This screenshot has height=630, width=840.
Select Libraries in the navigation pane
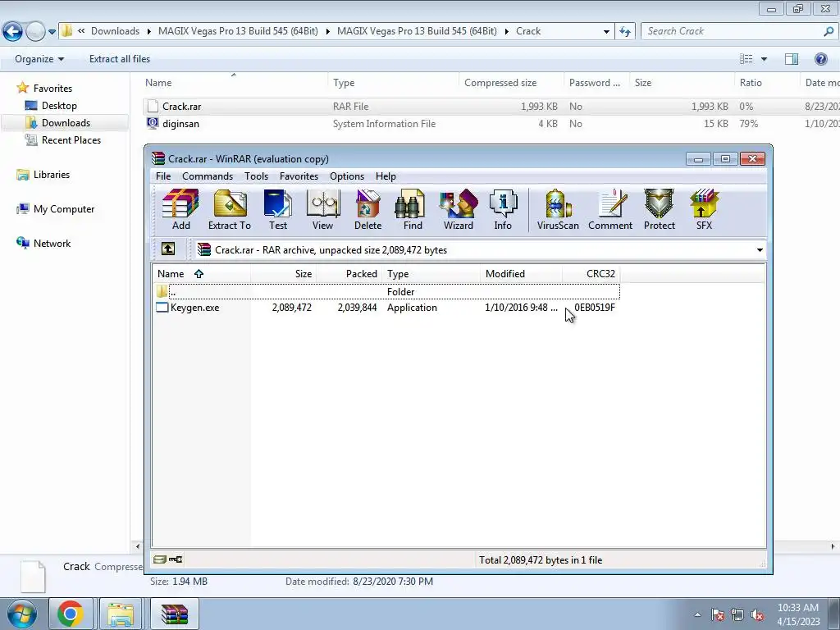[x=52, y=175]
